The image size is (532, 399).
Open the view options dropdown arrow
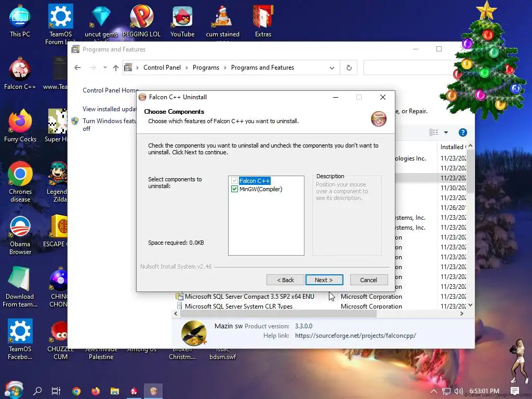click(446, 132)
